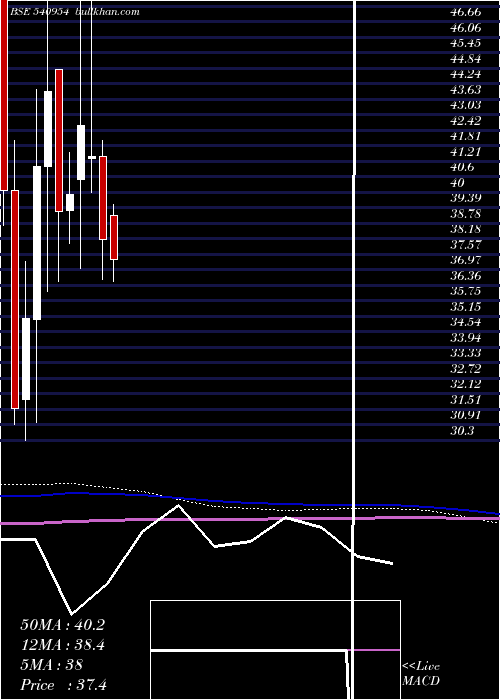Image resolution: width=500 pixels, height=700 pixels.
Task: Click the 41.81 price axis label
Action: 466,136
